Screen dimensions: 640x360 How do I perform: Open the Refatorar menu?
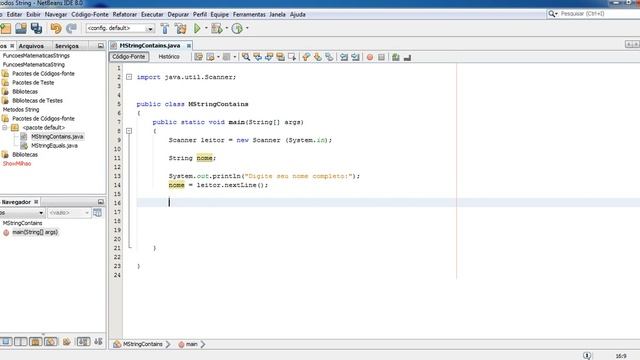coord(125,14)
